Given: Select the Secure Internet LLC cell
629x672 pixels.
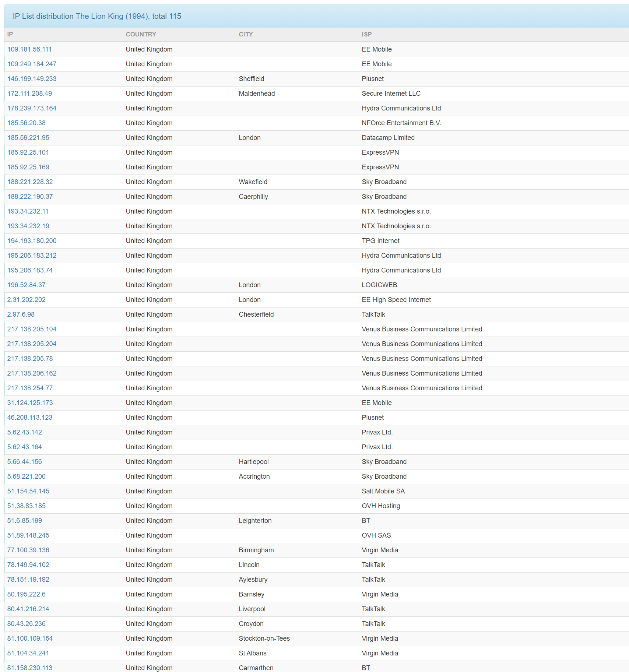Looking at the screenshot, I should (x=391, y=94).
